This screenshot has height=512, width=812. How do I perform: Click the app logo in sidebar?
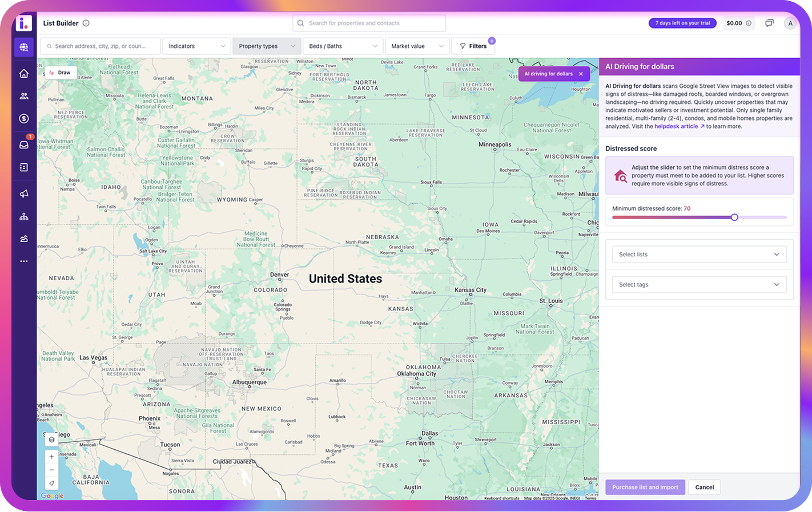(x=24, y=23)
